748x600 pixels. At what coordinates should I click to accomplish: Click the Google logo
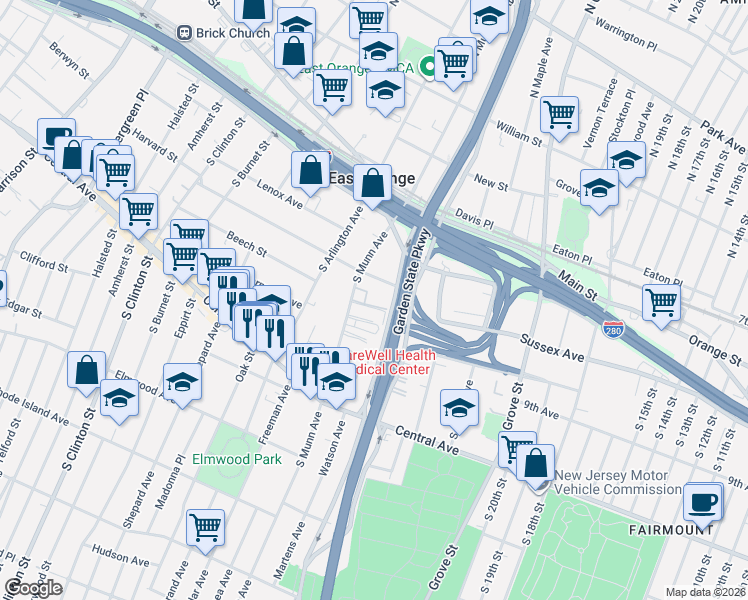[32, 589]
